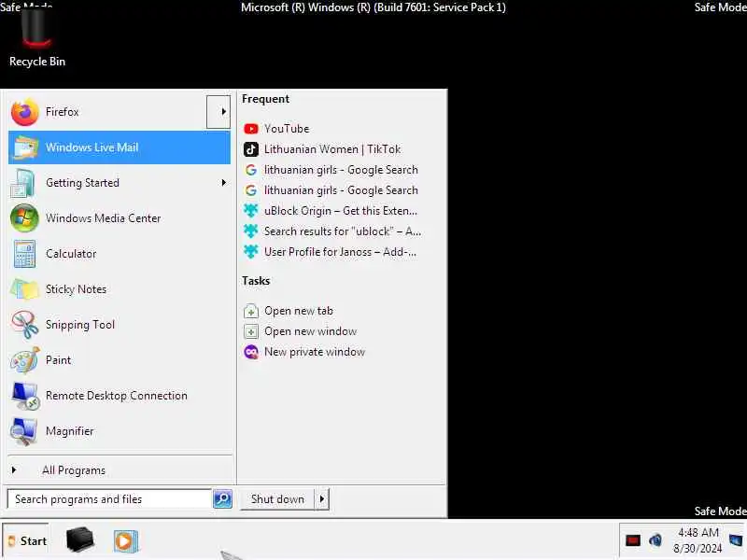747x560 pixels.
Task: Click the Search programs and files field
Action: (x=109, y=499)
